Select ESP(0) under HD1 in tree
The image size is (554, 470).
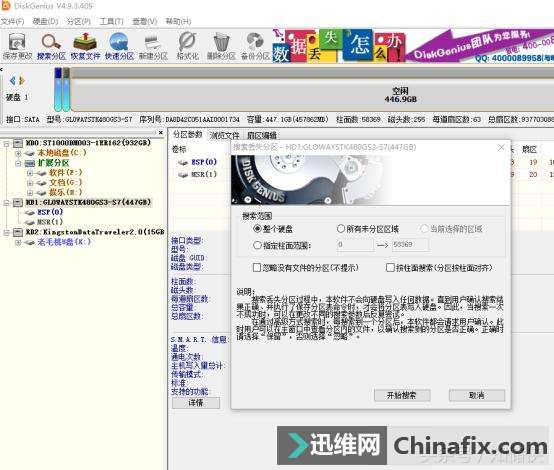(51, 212)
